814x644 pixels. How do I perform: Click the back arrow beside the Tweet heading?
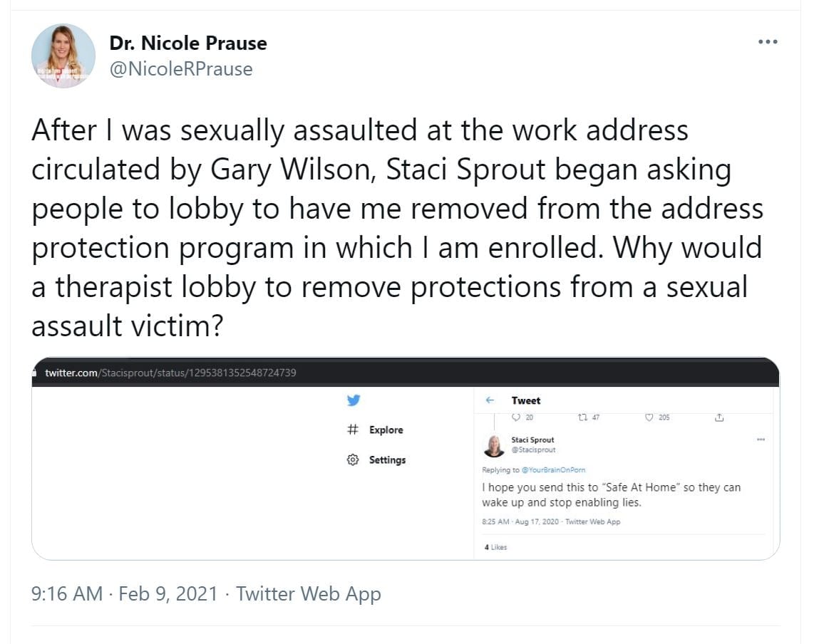click(490, 400)
